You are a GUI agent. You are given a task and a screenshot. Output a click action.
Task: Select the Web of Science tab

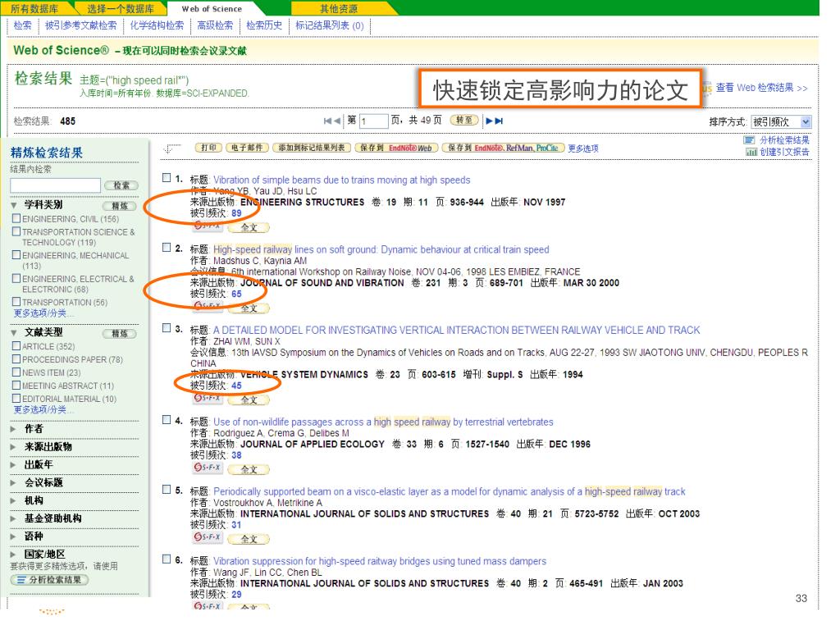coord(212,8)
